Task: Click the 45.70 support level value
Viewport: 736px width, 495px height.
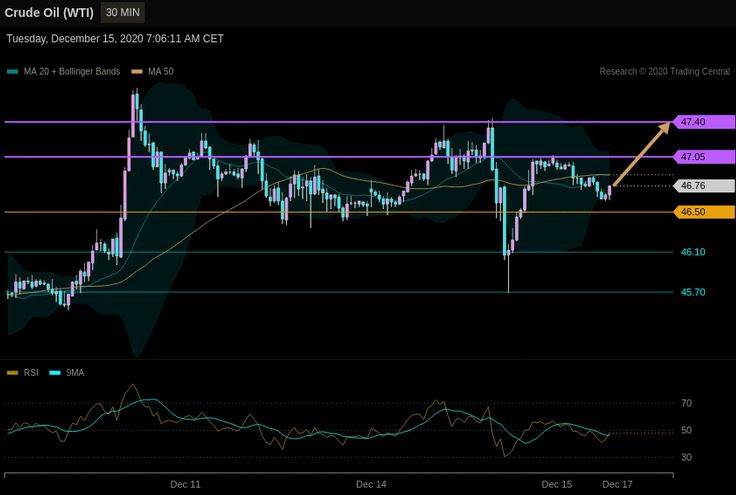Action: click(x=693, y=292)
